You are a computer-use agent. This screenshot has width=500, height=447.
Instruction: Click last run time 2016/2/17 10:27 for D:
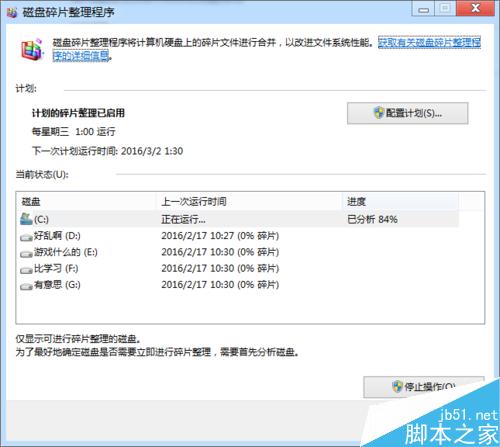(220, 236)
